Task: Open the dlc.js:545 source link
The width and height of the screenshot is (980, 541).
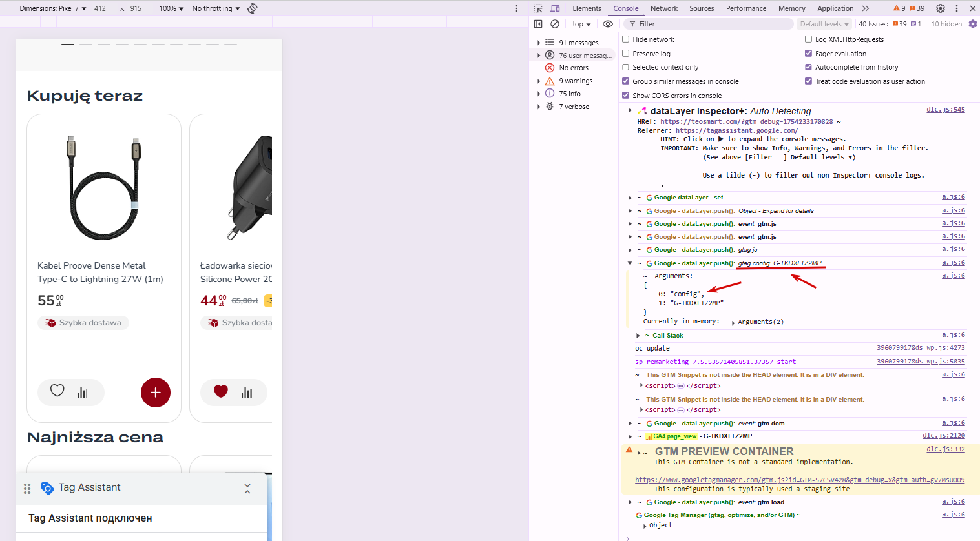Action: click(x=946, y=110)
